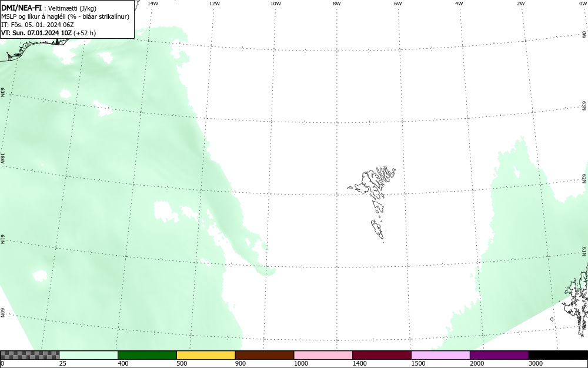The width and height of the screenshot is (588, 368).
Task: Click the legend value "1000"
Action: tap(300, 363)
